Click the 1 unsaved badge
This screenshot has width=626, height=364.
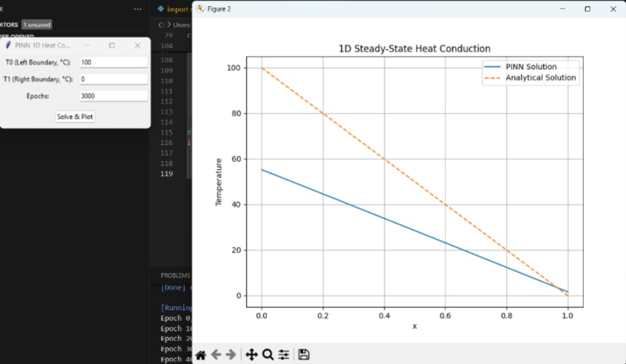coord(37,24)
